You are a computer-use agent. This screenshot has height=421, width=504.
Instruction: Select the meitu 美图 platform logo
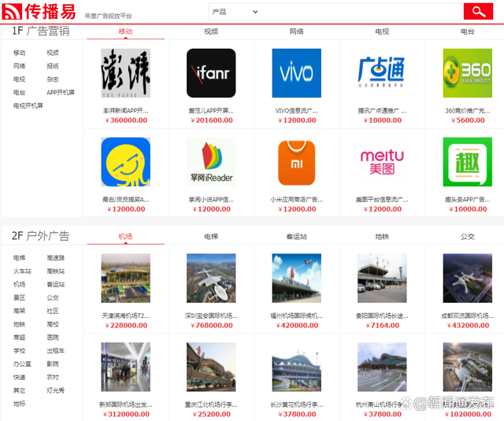[x=381, y=162]
